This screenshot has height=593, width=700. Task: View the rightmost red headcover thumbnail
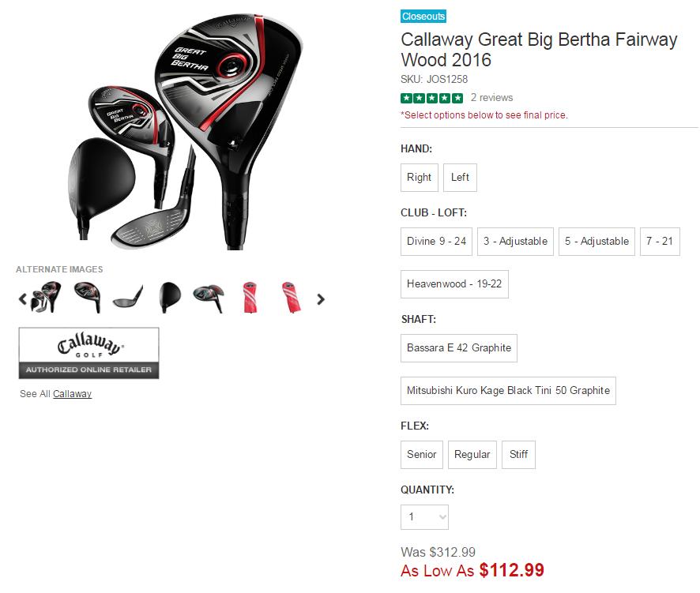pyautogui.click(x=289, y=298)
